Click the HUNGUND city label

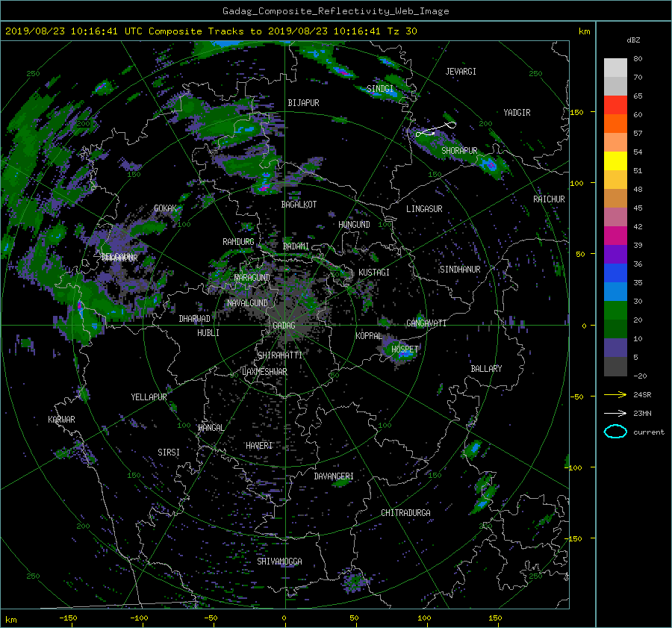click(x=354, y=225)
